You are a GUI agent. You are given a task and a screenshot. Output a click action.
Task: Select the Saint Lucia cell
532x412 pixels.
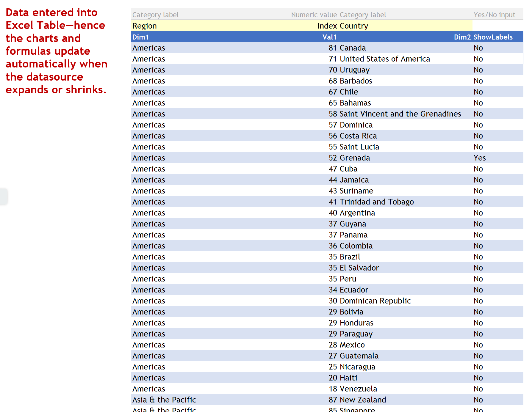pyautogui.click(x=405, y=147)
